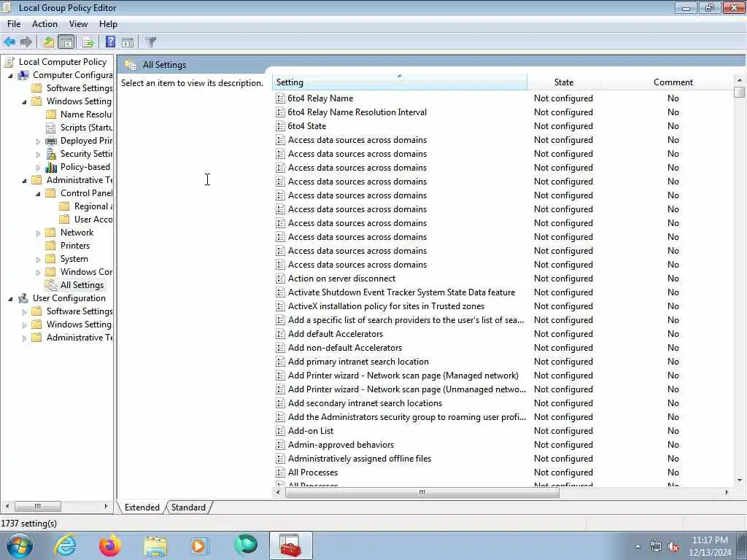The height and width of the screenshot is (560, 747).
Task: Open the Help toolbar icon
Action: [110, 42]
